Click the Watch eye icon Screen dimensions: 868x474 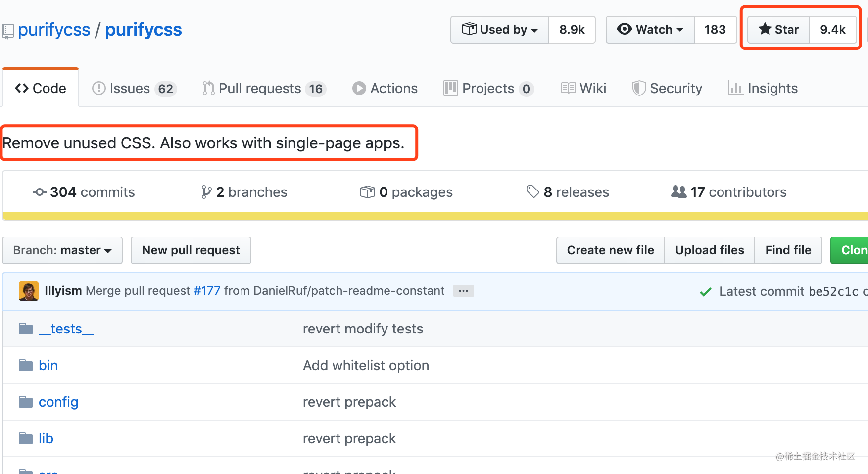point(625,29)
